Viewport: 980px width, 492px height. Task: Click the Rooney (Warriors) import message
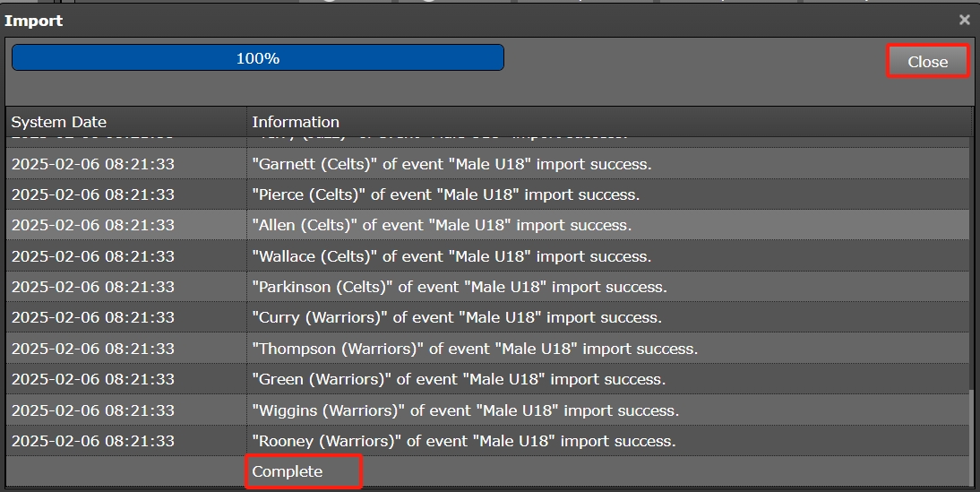click(x=464, y=441)
